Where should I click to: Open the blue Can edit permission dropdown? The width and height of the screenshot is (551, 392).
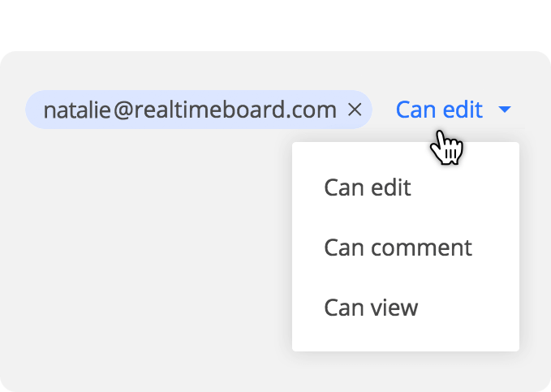454,110
